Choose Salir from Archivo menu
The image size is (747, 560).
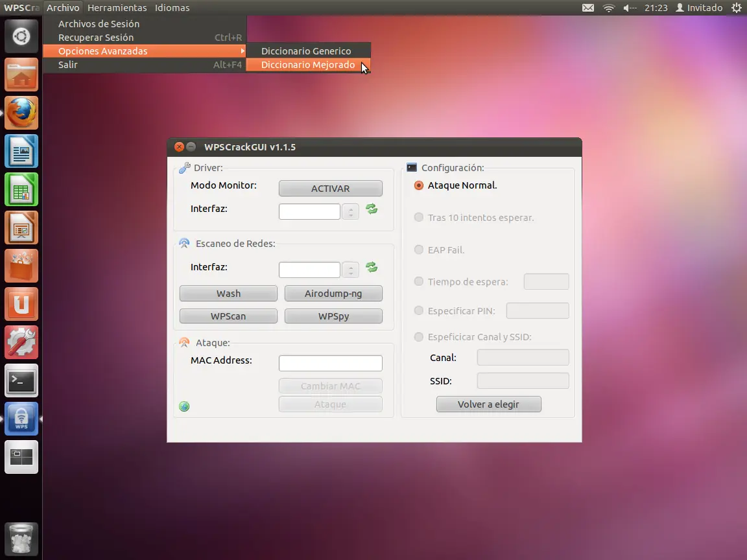tap(145, 65)
